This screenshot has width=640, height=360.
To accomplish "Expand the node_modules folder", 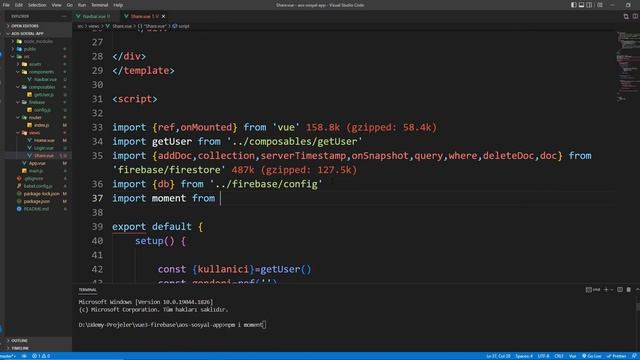I will [38, 41].
